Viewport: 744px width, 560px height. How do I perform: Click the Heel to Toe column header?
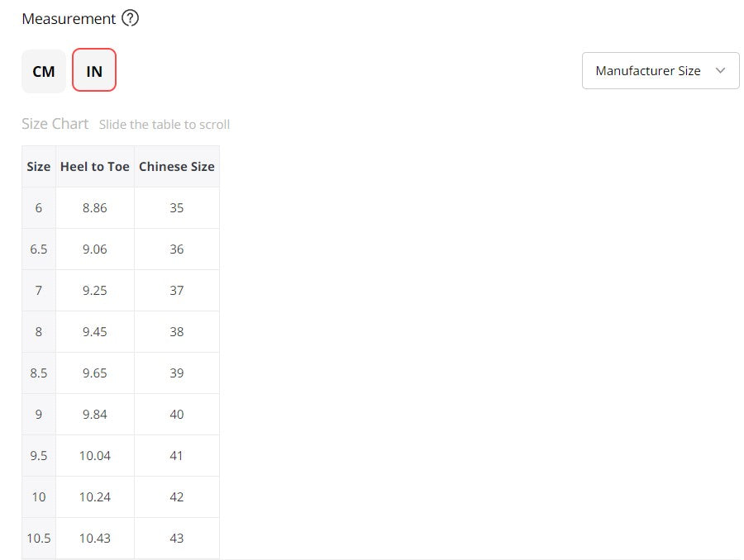point(95,166)
